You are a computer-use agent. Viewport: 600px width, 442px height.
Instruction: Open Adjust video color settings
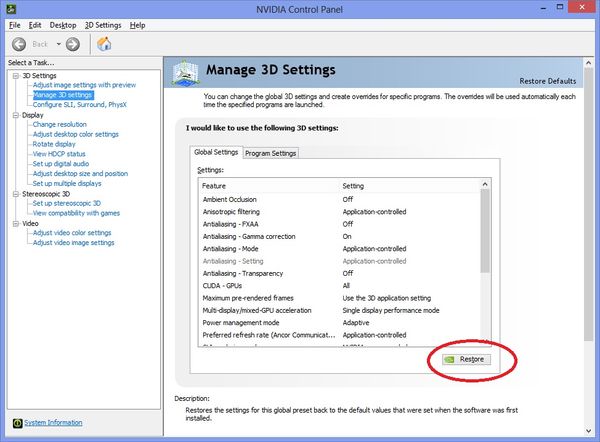click(x=72, y=233)
